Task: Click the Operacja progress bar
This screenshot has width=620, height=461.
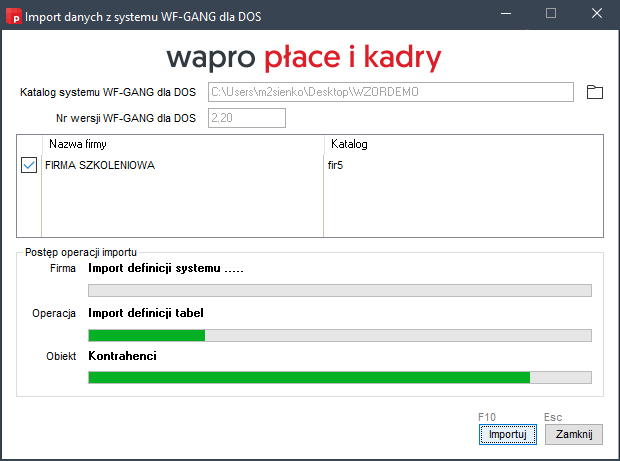Action: click(340, 335)
